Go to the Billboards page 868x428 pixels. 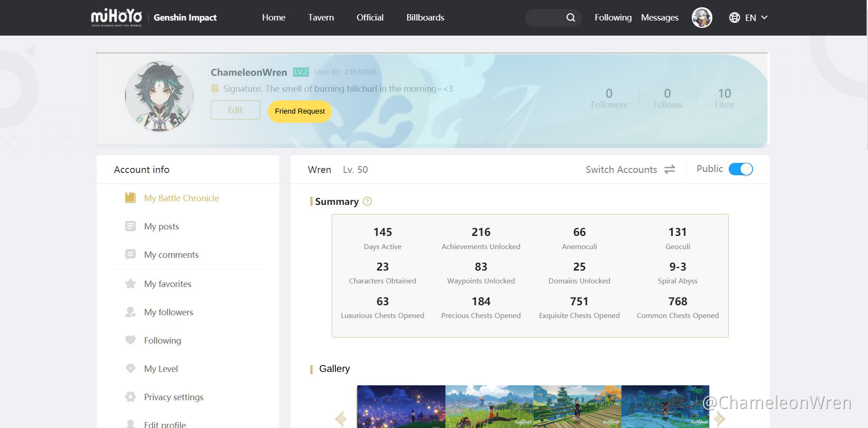tap(425, 18)
